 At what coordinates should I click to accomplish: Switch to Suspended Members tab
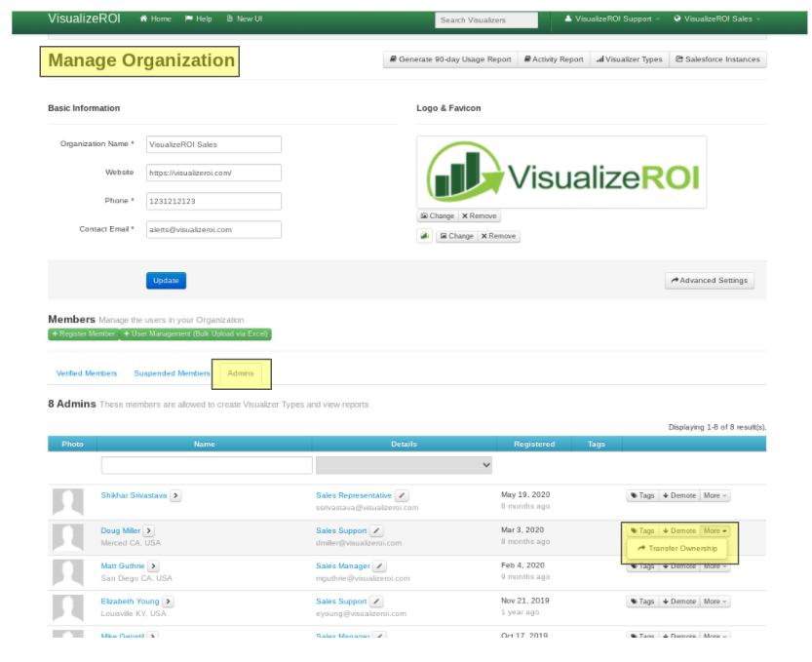coord(172,373)
